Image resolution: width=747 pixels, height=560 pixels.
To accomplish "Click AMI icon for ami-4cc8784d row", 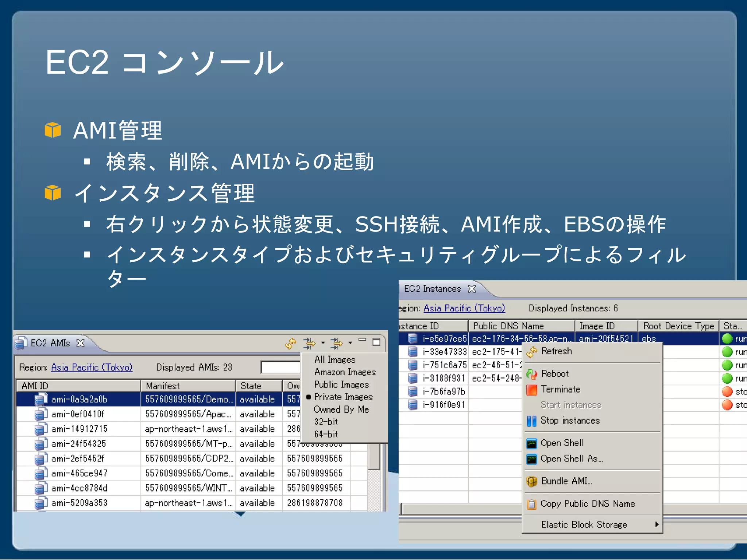I will coord(41,488).
